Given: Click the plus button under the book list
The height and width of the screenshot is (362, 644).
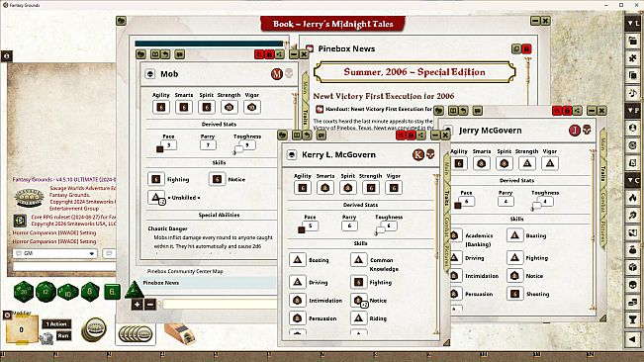Looking at the screenshot, I should click(x=138, y=304).
